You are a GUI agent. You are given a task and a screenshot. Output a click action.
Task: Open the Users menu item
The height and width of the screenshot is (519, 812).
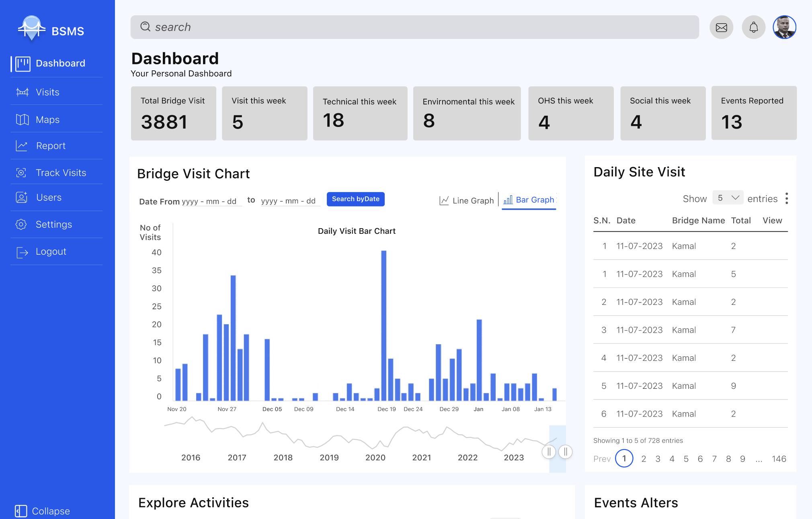point(49,198)
